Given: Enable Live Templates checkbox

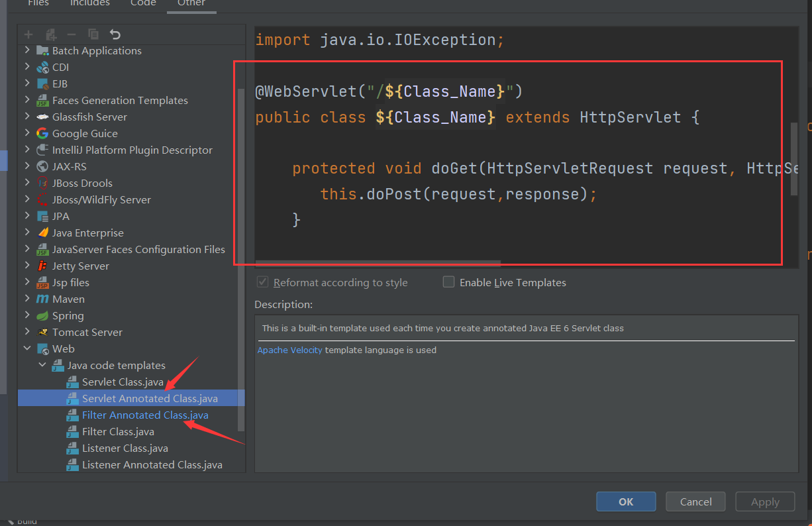Looking at the screenshot, I should (448, 282).
